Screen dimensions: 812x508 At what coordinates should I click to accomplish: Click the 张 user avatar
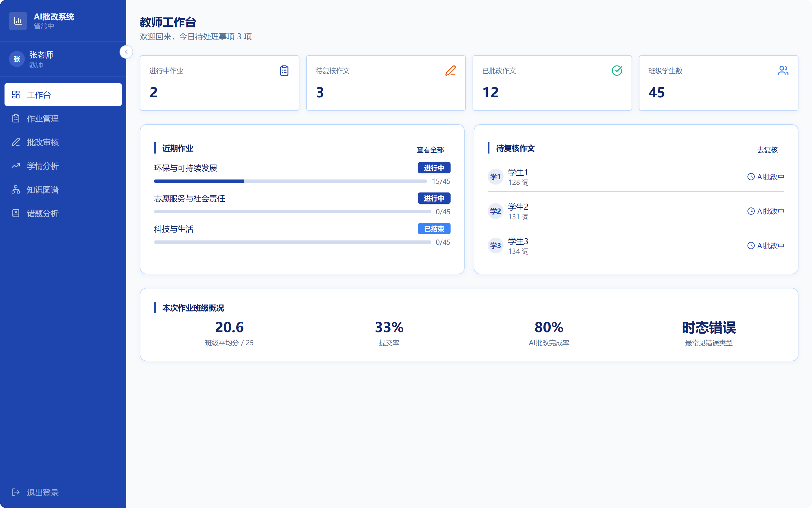click(x=17, y=59)
